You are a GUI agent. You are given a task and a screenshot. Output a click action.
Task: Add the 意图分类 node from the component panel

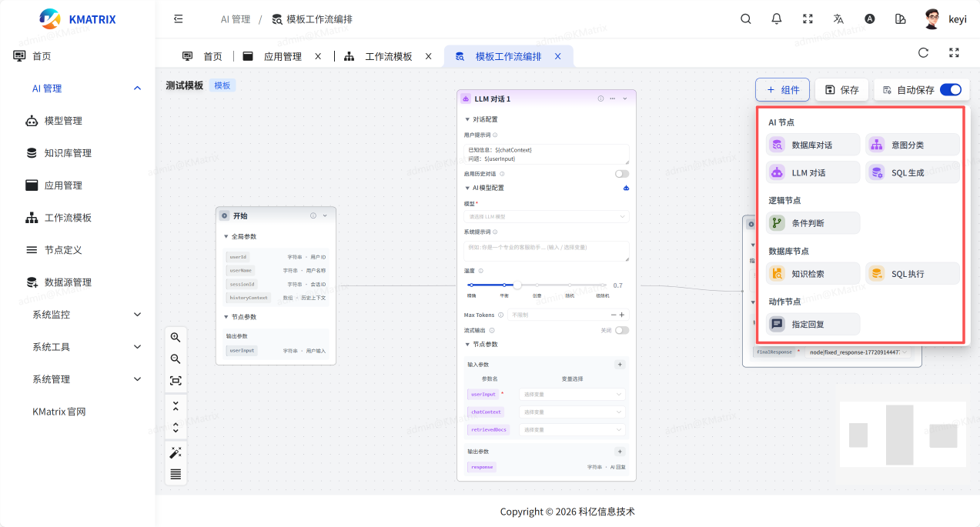pyautogui.click(x=912, y=145)
